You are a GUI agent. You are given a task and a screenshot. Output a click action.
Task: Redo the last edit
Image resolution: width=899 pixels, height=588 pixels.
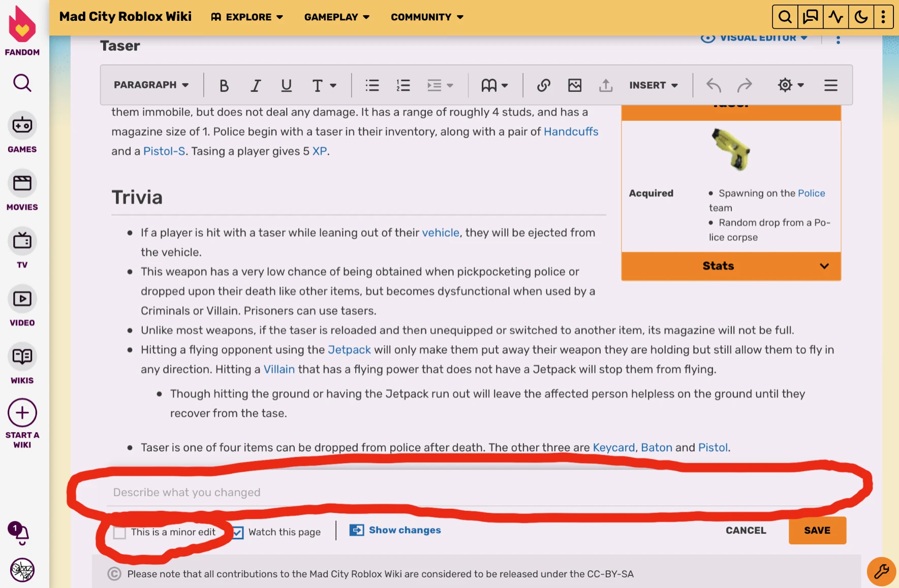(745, 85)
